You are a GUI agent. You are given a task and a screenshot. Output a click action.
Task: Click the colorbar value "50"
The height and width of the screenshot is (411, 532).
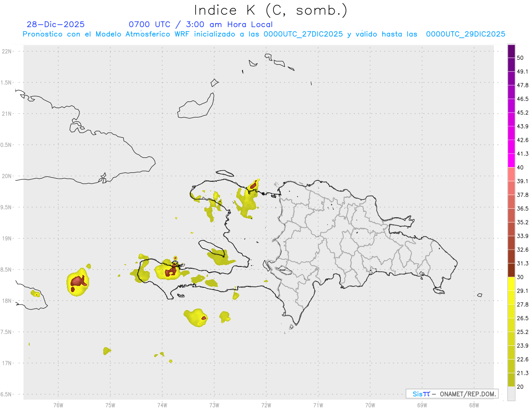(520, 58)
